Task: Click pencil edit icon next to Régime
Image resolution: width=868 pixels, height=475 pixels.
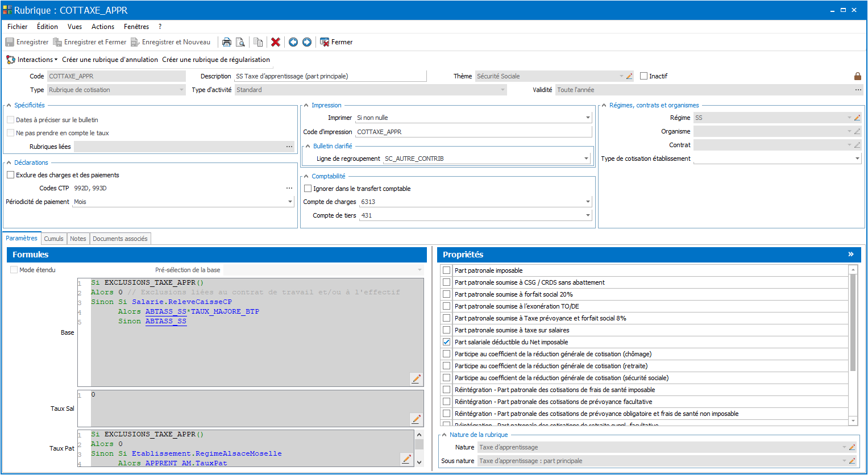Action: point(857,118)
